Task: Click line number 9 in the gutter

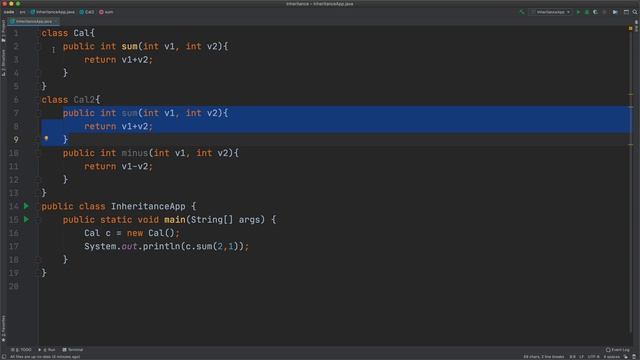Action: [x=16, y=140]
